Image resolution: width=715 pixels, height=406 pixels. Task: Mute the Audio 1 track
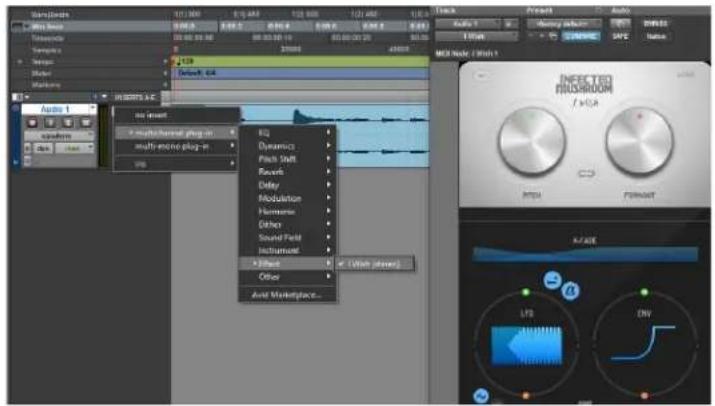pyautogui.click(x=86, y=122)
